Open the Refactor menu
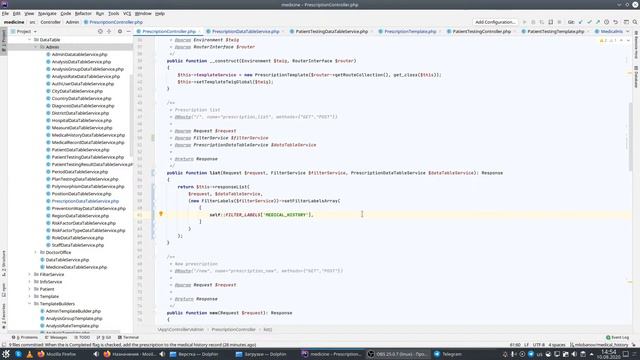Viewport: 640px width, 360px height. click(x=83, y=13)
